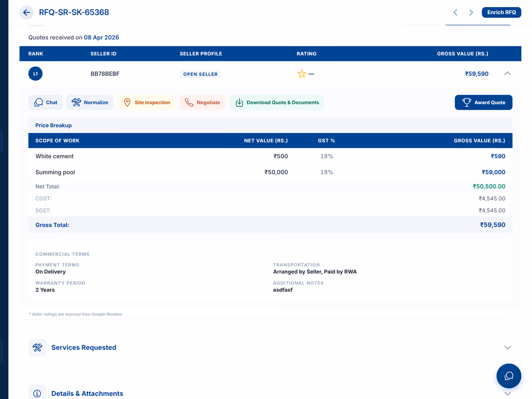Click the Award Quote button
This screenshot has width=532, height=399.
pyautogui.click(x=483, y=102)
